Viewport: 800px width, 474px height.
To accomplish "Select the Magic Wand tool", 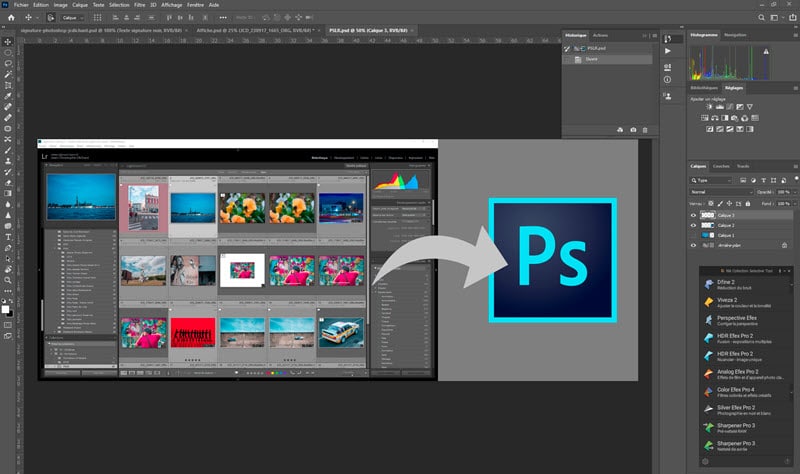I will pyautogui.click(x=8, y=74).
